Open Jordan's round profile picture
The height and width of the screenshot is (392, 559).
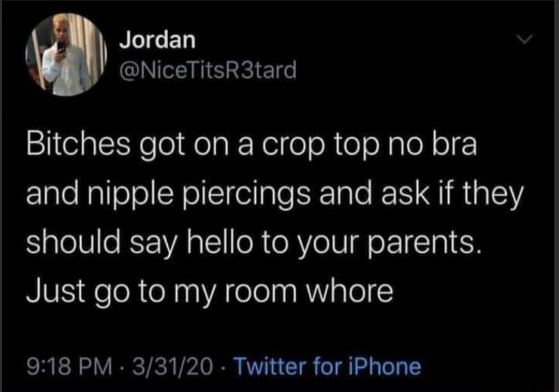pyautogui.click(x=66, y=55)
